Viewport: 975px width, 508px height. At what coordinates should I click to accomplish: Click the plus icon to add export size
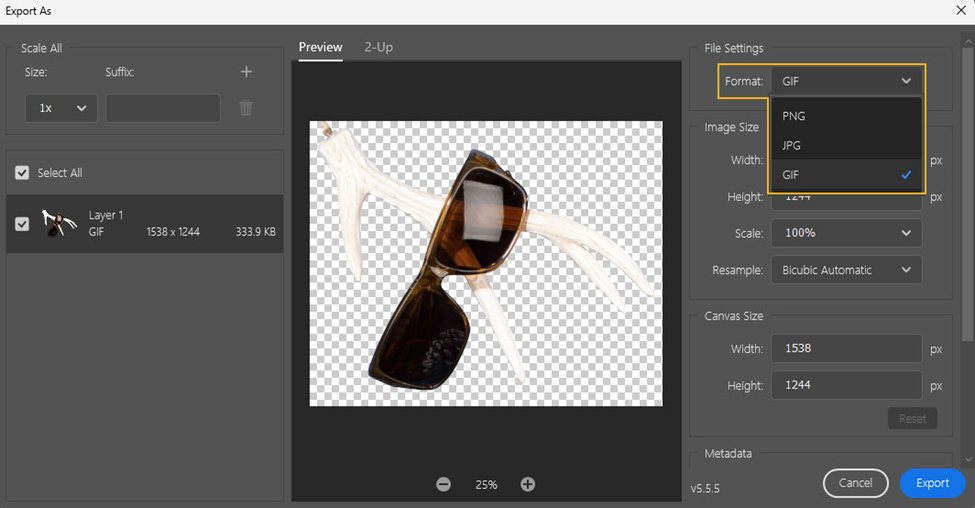(246, 72)
